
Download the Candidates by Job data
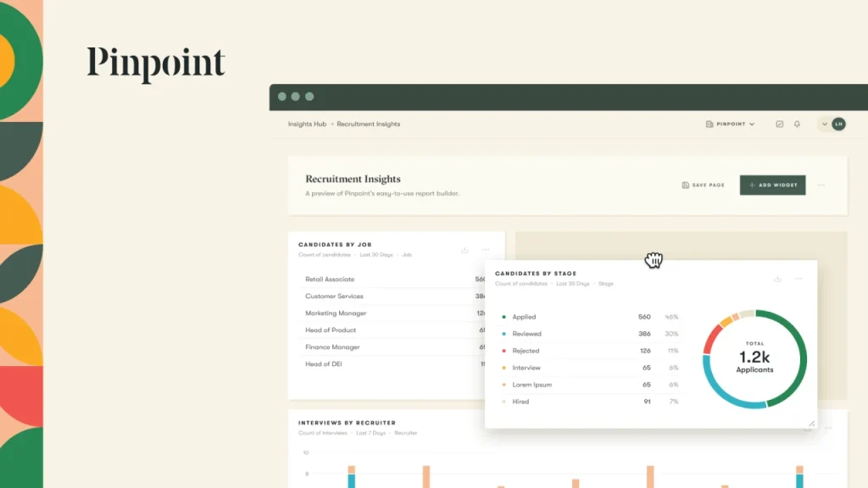point(464,251)
